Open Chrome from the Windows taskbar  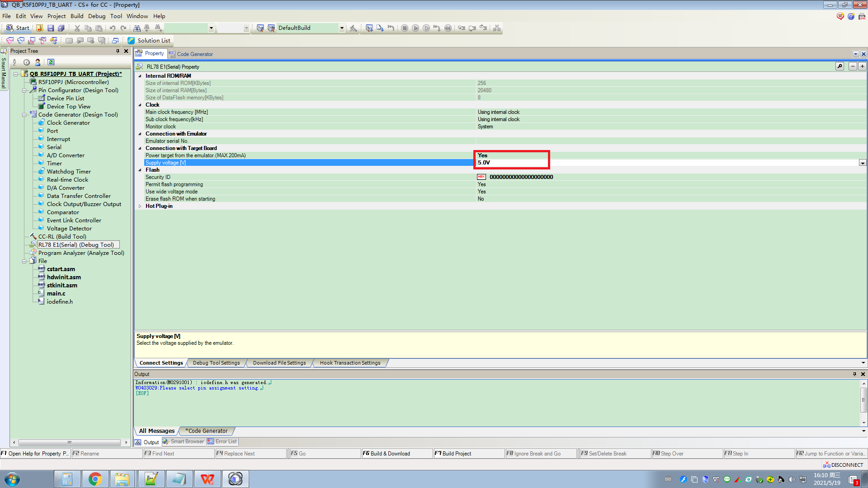point(95,479)
